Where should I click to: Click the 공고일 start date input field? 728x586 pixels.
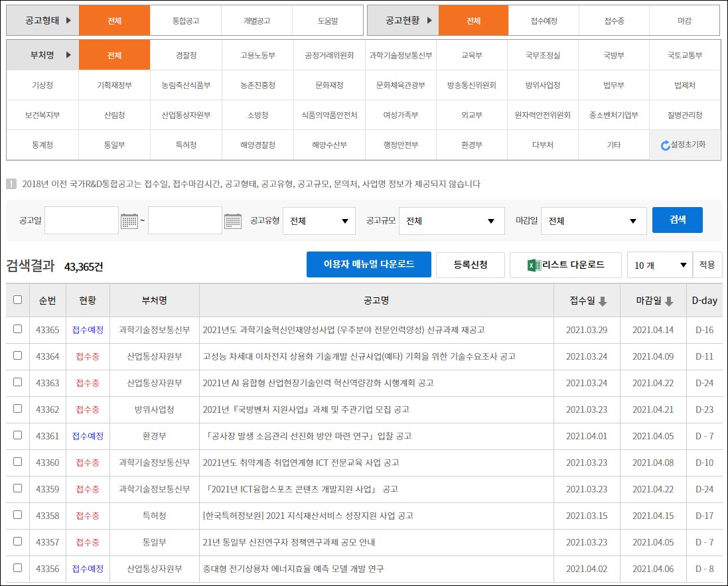click(82, 220)
